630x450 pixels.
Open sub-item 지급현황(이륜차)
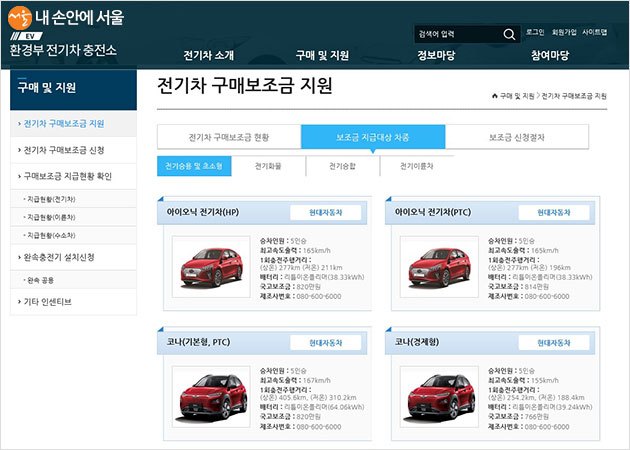pyautogui.click(x=73, y=217)
